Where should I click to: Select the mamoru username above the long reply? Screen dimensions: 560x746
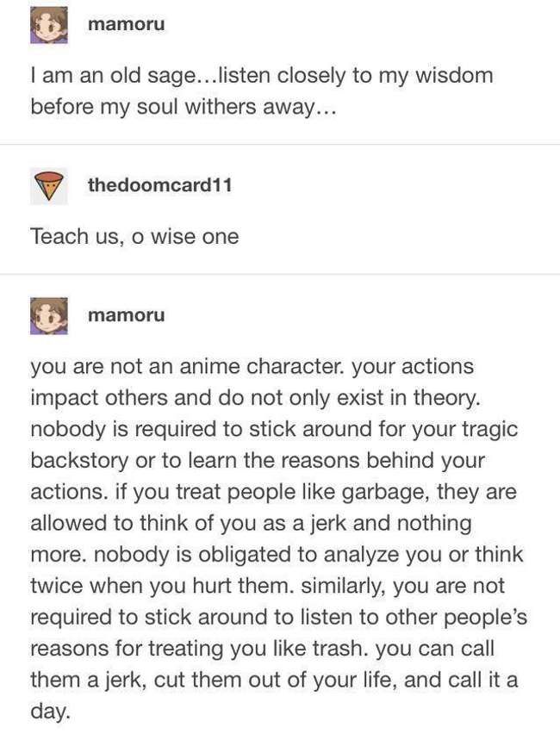click(x=127, y=315)
